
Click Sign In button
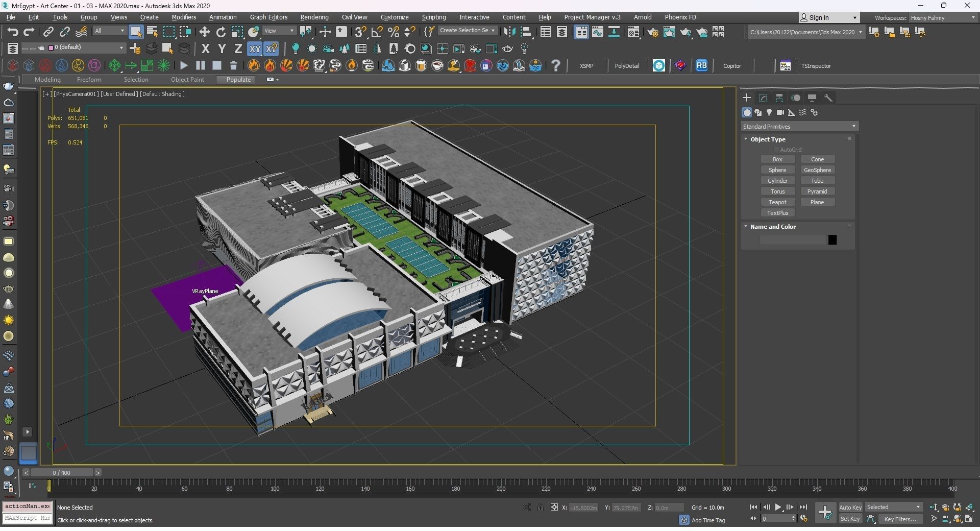point(829,18)
